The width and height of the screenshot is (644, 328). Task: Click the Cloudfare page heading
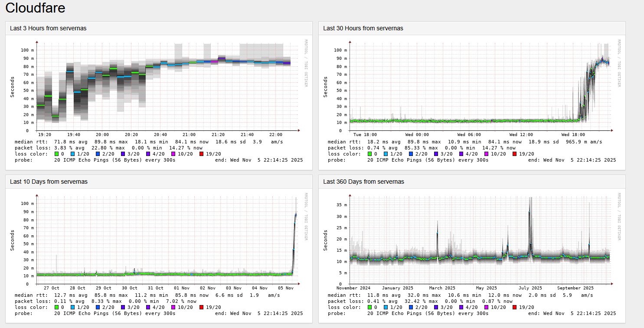[35, 8]
